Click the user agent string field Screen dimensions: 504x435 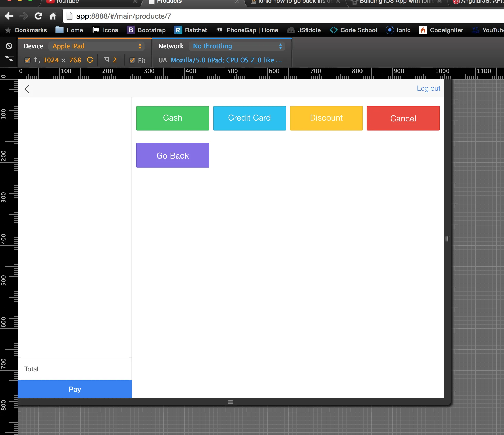click(226, 60)
